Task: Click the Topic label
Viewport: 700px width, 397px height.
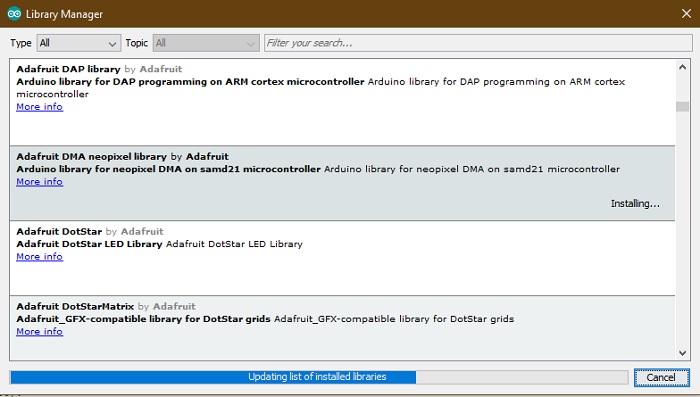Action: coord(137,43)
